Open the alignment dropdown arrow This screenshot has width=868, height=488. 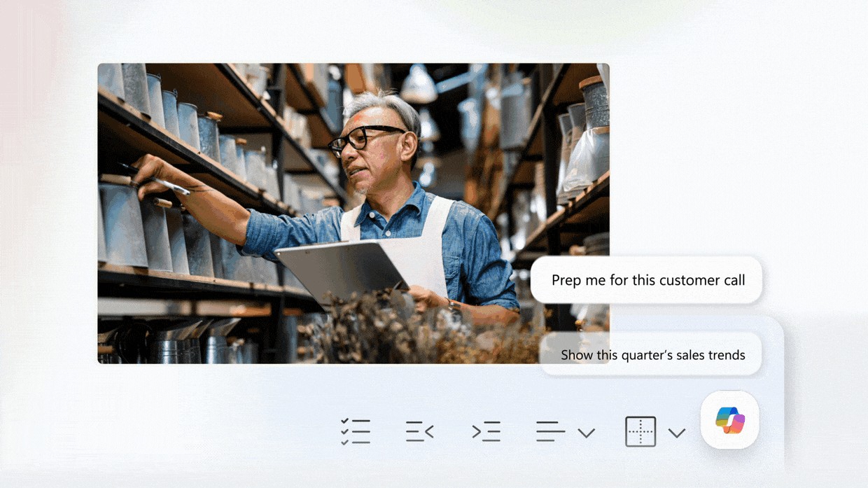pyautogui.click(x=587, y=433)
